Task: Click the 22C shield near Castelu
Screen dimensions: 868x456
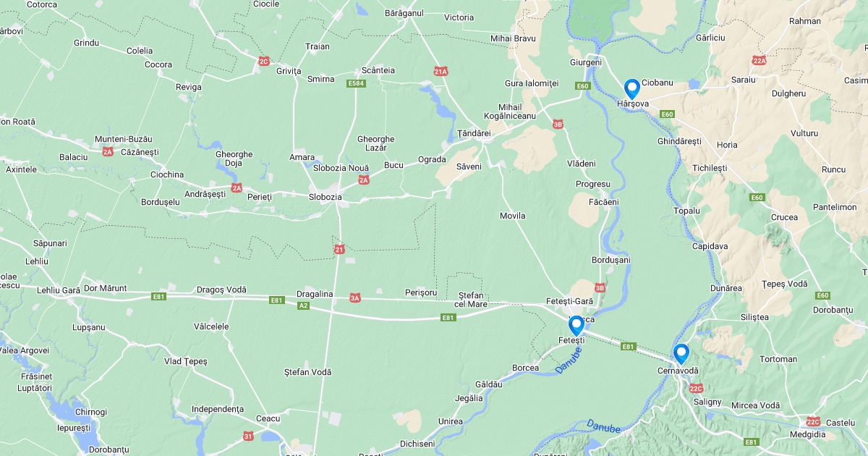Action: [813, 421]
